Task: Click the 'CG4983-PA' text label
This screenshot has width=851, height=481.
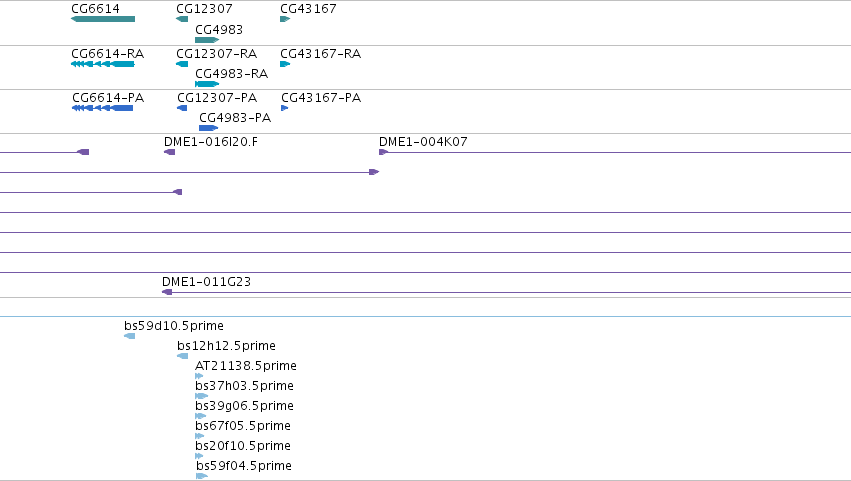Action: coord(235,118)
